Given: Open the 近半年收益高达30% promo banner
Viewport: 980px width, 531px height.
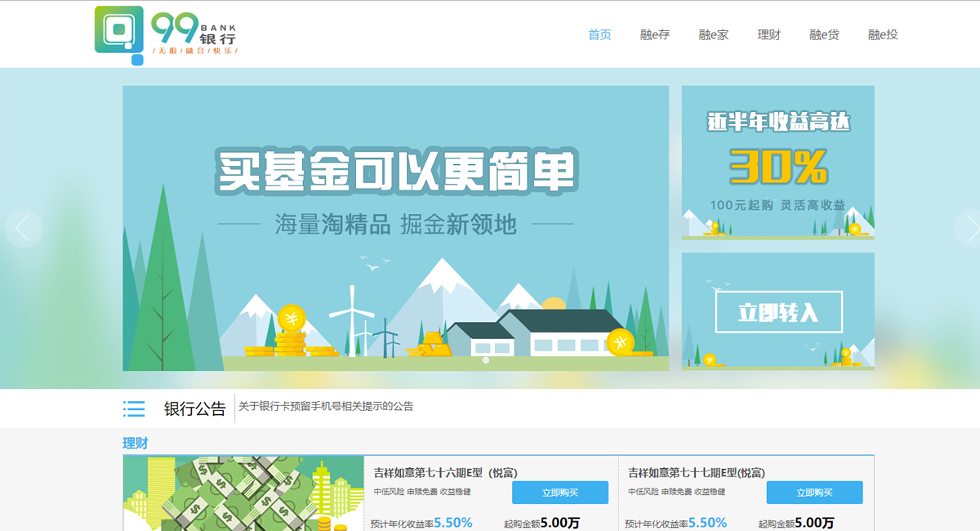Looking at the screenshot, I should pos(777,162).
